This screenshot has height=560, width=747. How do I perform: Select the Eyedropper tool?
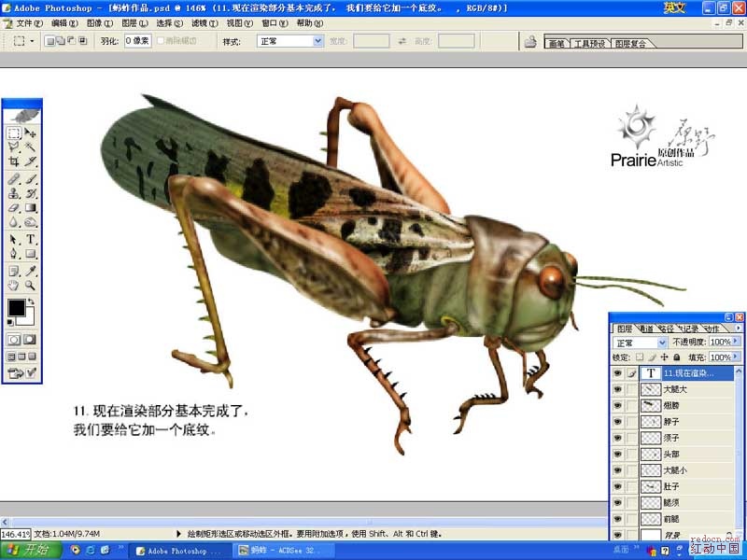point(31,271)
